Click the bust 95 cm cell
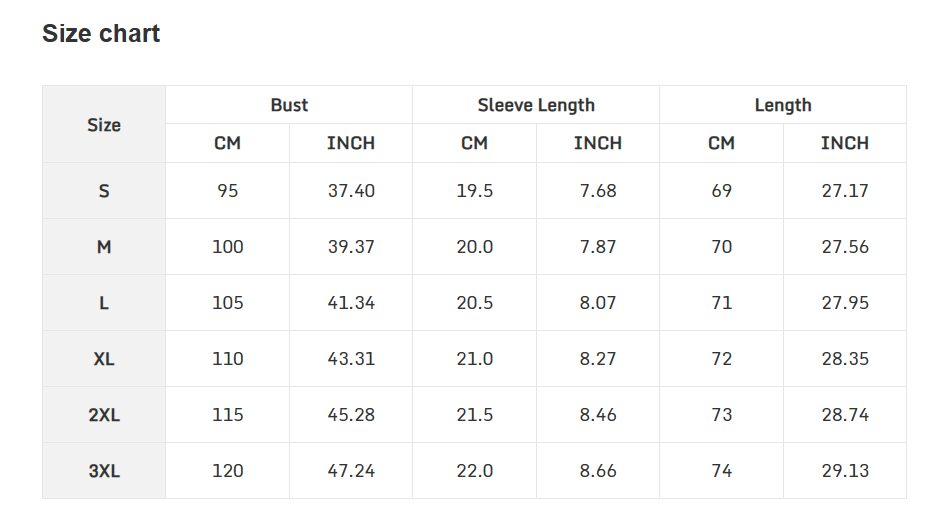The height and width of the screenshot is (520, 929). [228, 191]
